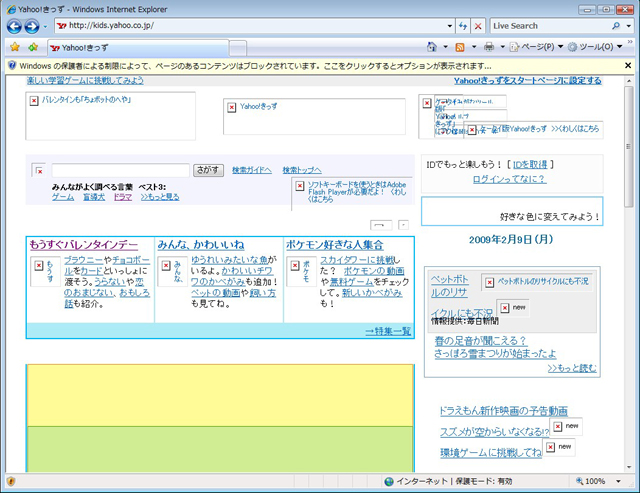Go back with the Back arrow button
Screen dimensions: 640x493
click(14, 27)
